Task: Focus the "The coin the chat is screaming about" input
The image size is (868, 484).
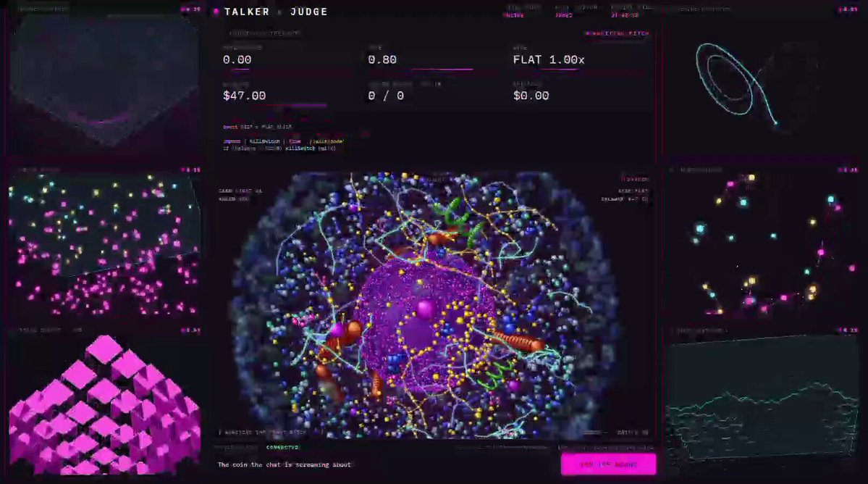Action: tap(387, 464)
